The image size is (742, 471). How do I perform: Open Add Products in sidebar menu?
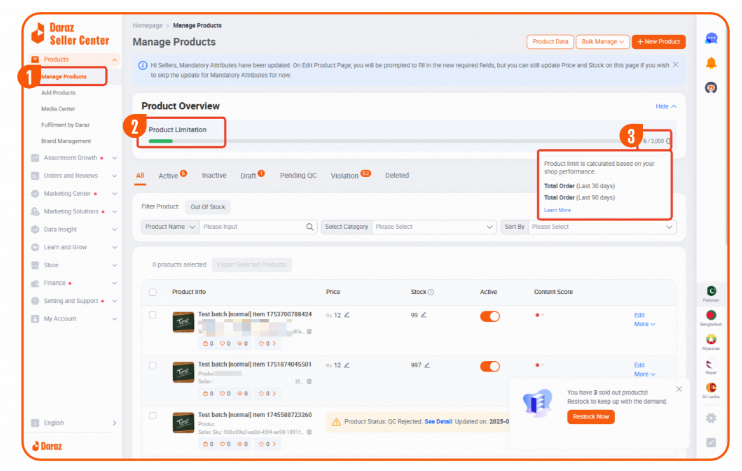point(58,92)
